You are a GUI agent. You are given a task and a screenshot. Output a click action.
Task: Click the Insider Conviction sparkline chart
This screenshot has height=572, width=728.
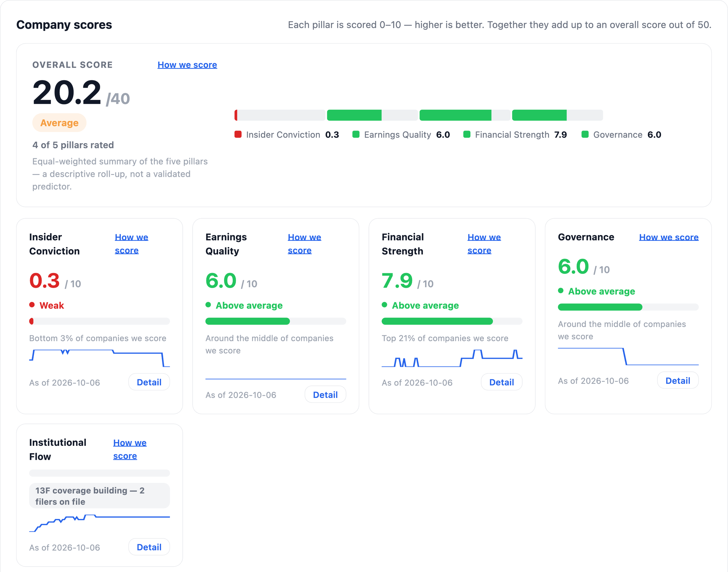point(99,358)
